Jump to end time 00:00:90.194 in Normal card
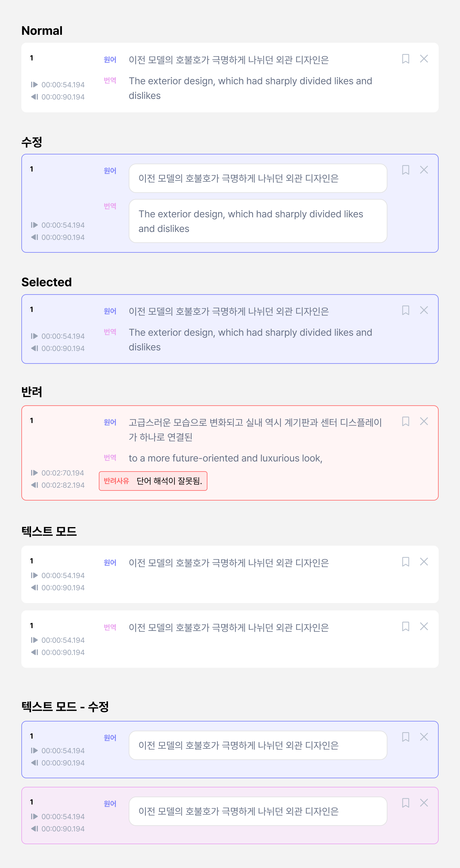The height and width of the screenshot is (868, 460). (34, 97)
